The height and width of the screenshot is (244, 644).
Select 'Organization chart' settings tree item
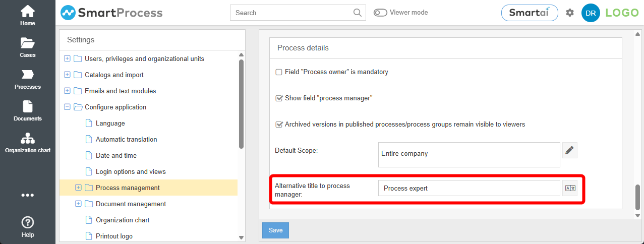click(123, 220)
